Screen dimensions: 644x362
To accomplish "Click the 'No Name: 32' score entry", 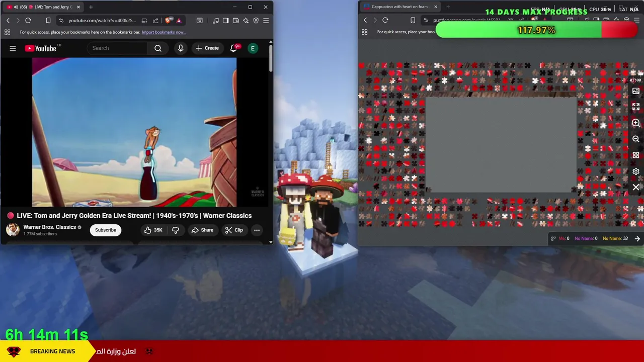I will coord(615,239).
